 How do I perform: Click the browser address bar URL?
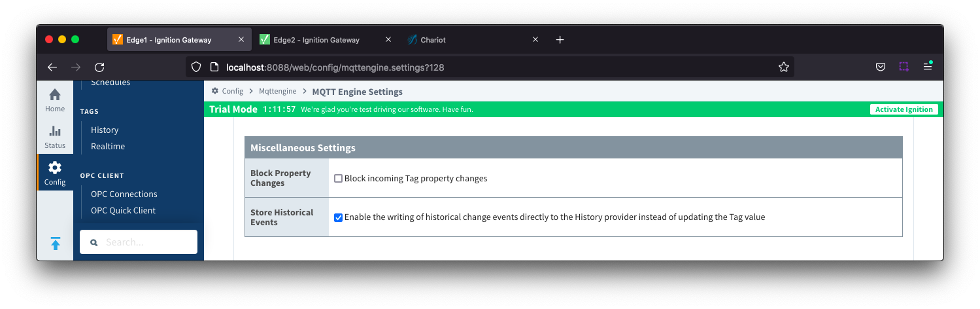pyautogui.click(x=335, y=67)
